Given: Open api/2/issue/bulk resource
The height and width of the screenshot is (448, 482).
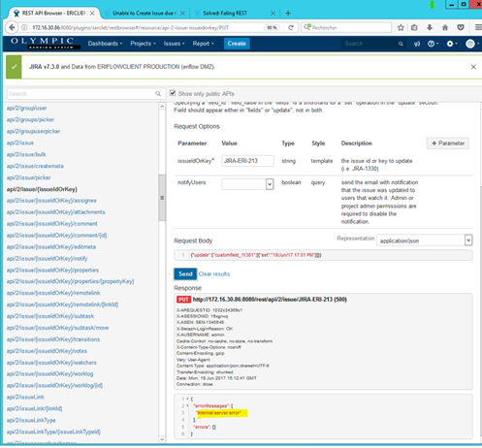Looking at the screenshot, I should [26, 154].
